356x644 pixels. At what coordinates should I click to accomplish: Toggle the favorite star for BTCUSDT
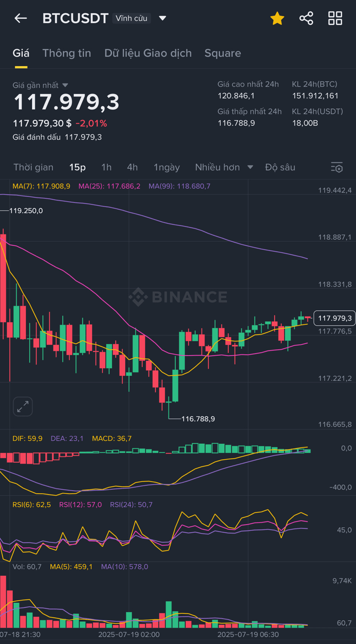tap(277, 18)
